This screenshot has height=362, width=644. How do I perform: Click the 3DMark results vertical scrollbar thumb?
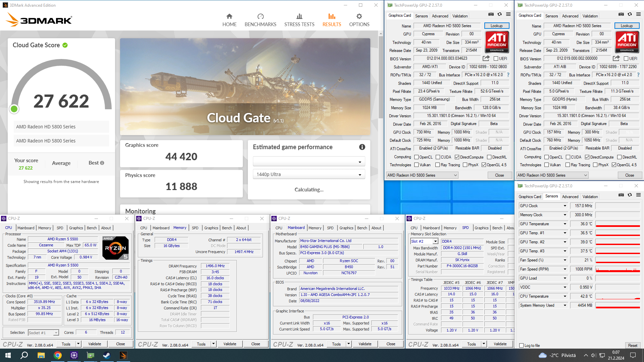(x=380, y=77)
